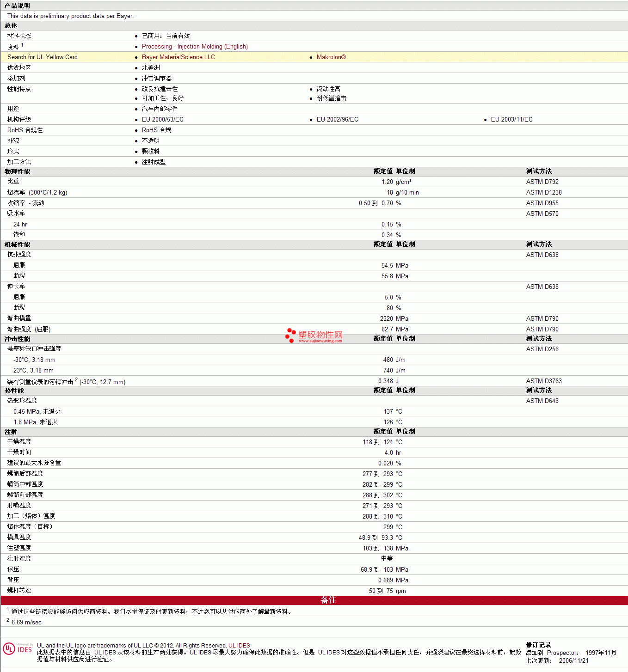The height and width of the screenshot is (672, 628).
Task: Click the 北美洲 availability value
Action: (x=151, y=68)
